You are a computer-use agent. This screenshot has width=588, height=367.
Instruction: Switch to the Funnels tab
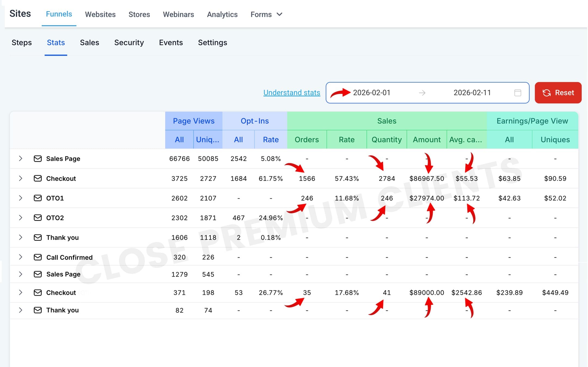59,14
